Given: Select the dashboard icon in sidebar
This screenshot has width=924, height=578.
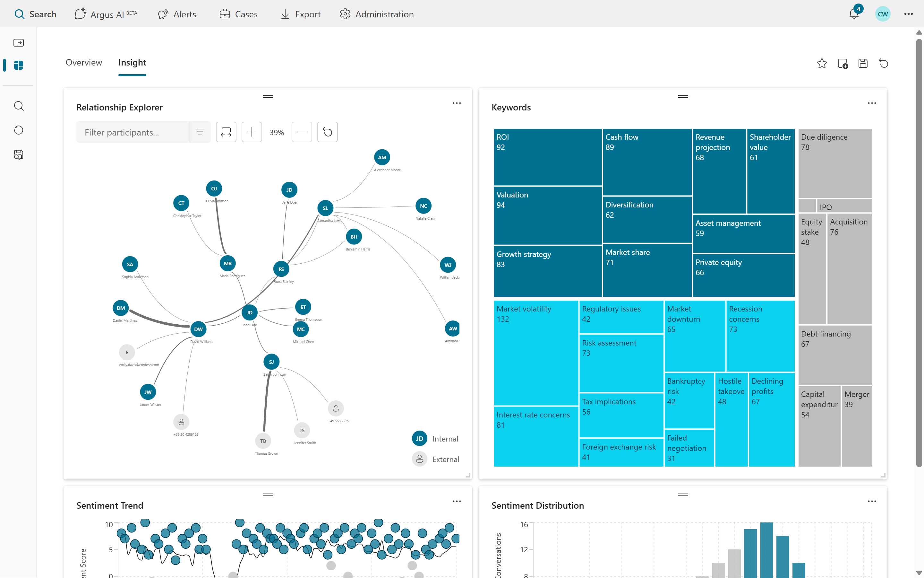Looking at the screenshot, I should [x=18, y=65].
